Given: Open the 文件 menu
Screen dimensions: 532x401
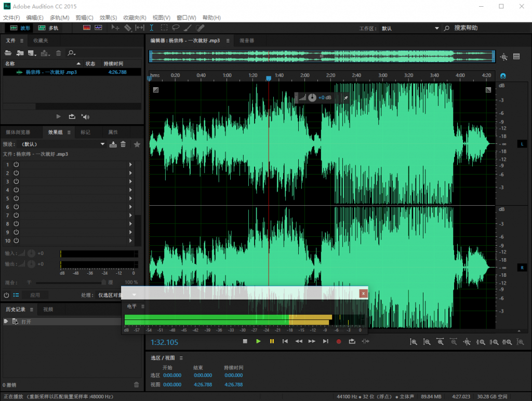Looking at the screenshot, I should [x=11, y=18].
